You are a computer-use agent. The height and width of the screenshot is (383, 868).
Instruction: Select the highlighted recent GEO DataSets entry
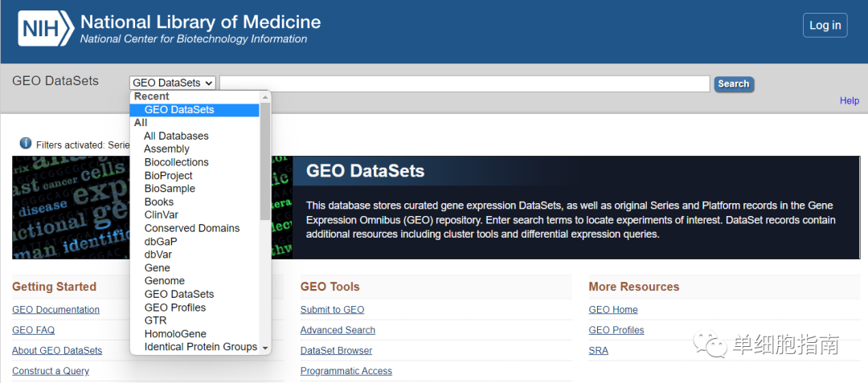(179, 110)
